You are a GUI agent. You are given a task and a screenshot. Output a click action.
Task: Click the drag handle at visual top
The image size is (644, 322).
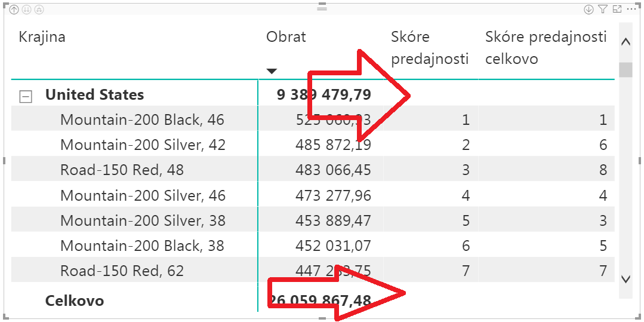pyautogui.click(x=322, y=8)
